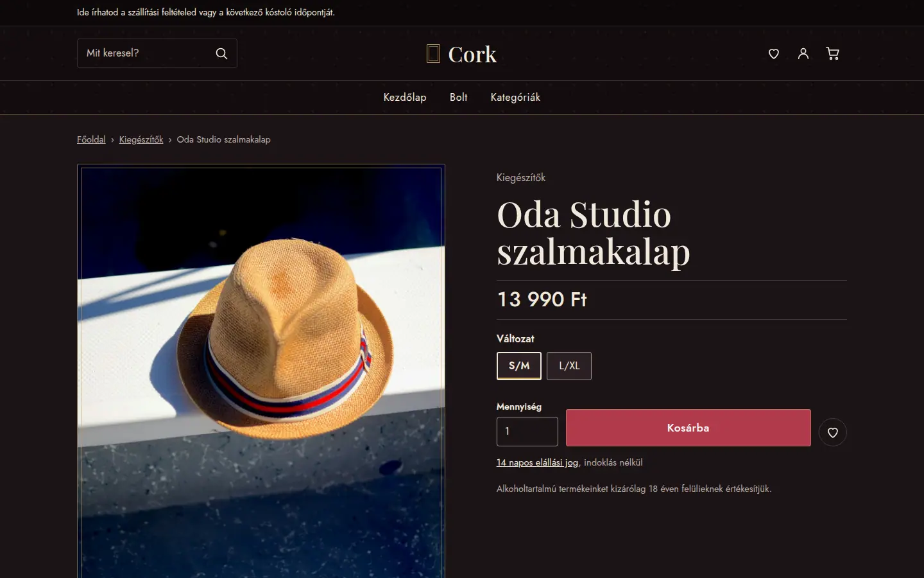Click the Kiegészítők category label above title
Screen dimensions: 924x578
(x=521, y=178)
